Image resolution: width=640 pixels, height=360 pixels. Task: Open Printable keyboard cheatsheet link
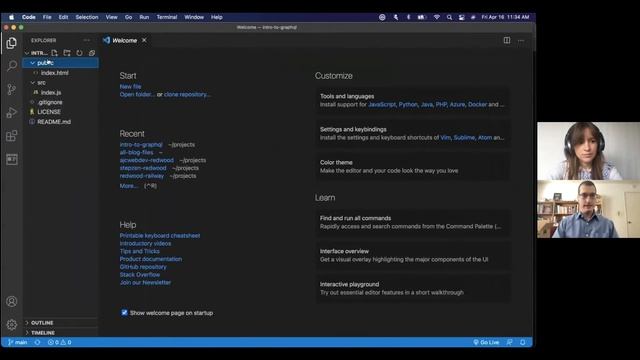click(160, 236)
